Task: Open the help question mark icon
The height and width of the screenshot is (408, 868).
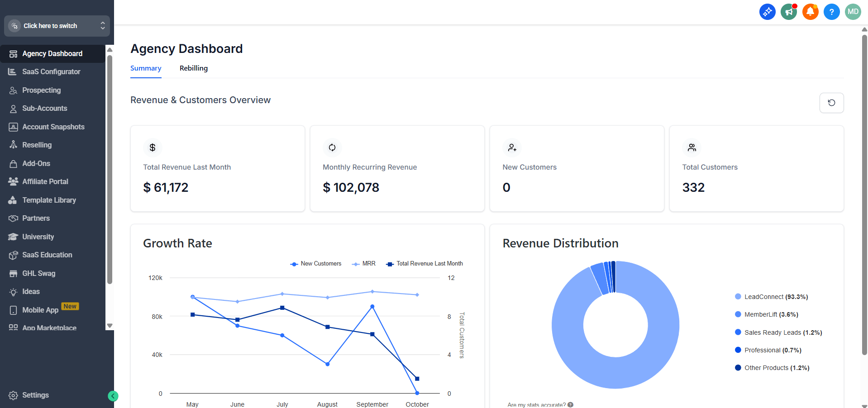Action: 831,12
